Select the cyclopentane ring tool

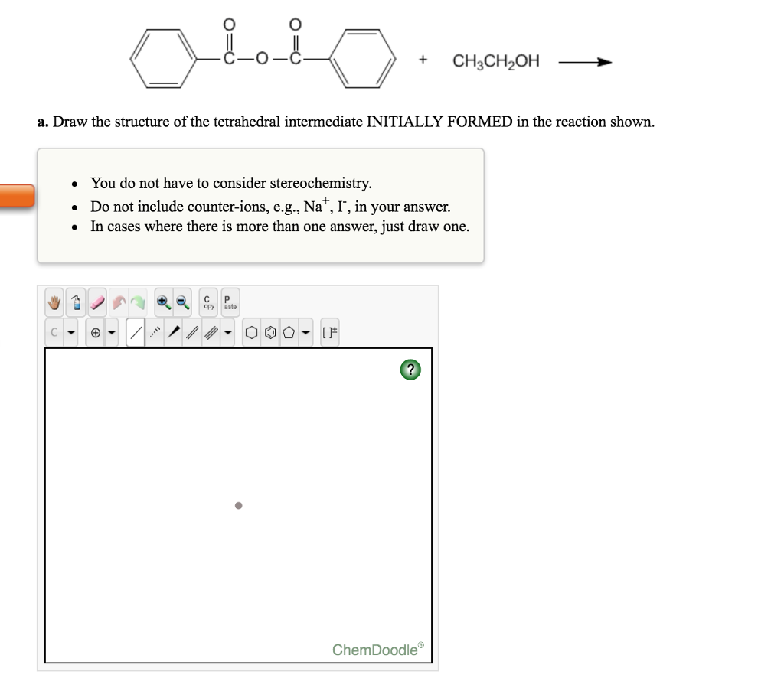[289, 331]
